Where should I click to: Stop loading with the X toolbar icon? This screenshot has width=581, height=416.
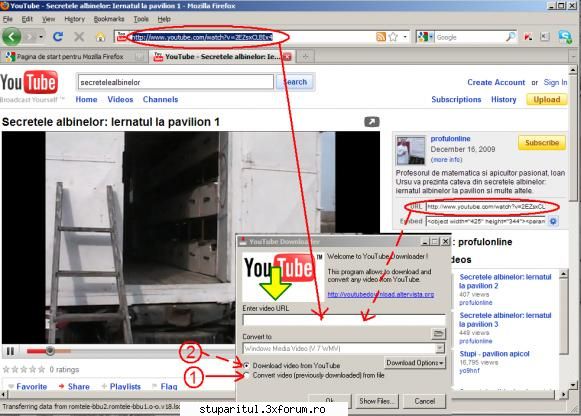tap(79, 37)
